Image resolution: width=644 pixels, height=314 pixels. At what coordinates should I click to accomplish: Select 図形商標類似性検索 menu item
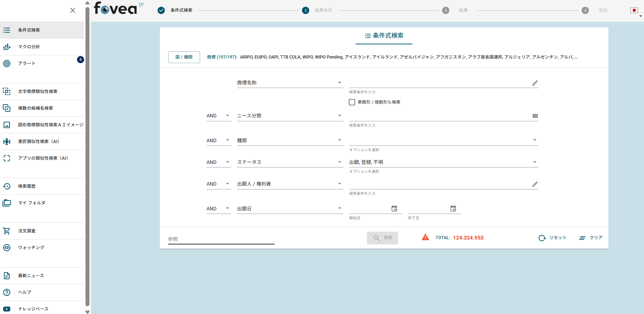tap(42, 125)
